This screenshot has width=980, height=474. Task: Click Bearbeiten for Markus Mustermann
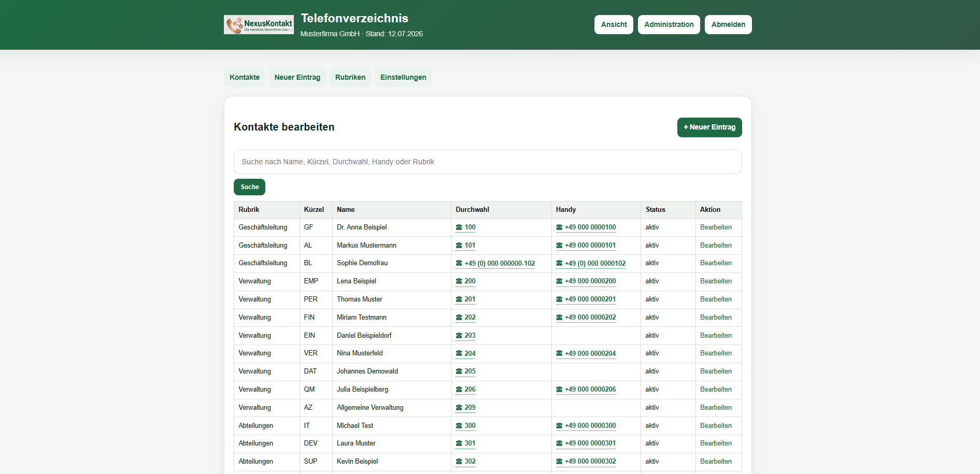[716, 246]
